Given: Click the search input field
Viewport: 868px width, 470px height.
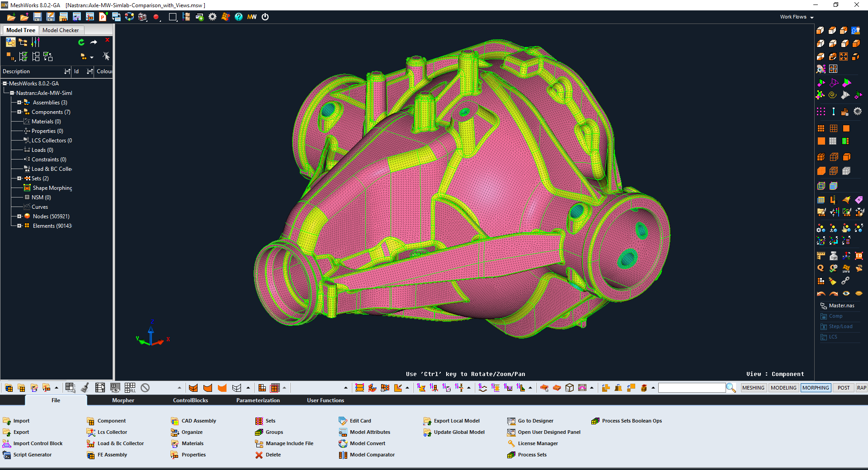Looking at the screenshot, I should (x=691, y=388).
